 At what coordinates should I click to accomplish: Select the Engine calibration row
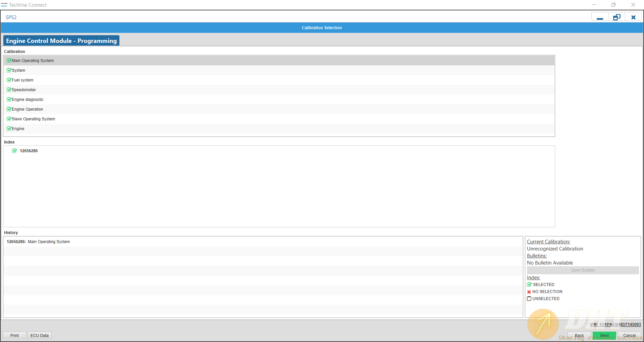(x=18, y=129)
